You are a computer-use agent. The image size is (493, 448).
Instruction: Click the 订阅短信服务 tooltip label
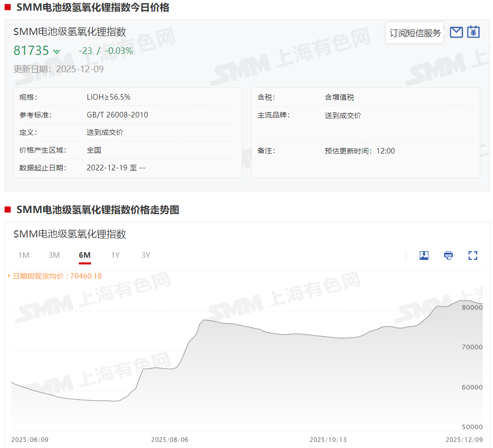click(415, 33)
